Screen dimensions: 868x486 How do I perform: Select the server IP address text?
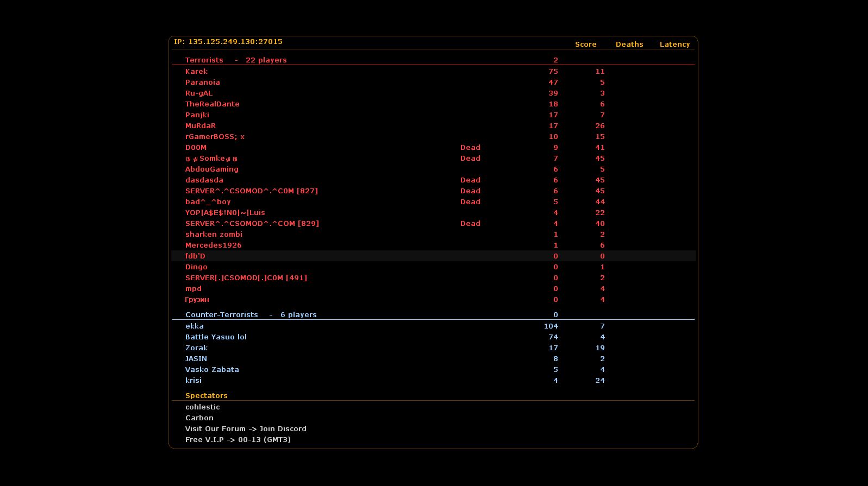point(228,42)
